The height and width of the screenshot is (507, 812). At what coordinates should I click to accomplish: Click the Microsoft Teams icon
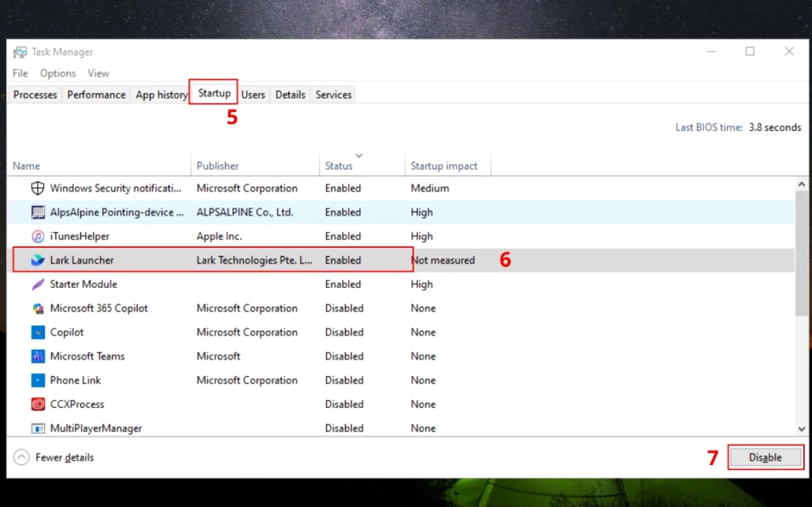click(x=37, y=356)
